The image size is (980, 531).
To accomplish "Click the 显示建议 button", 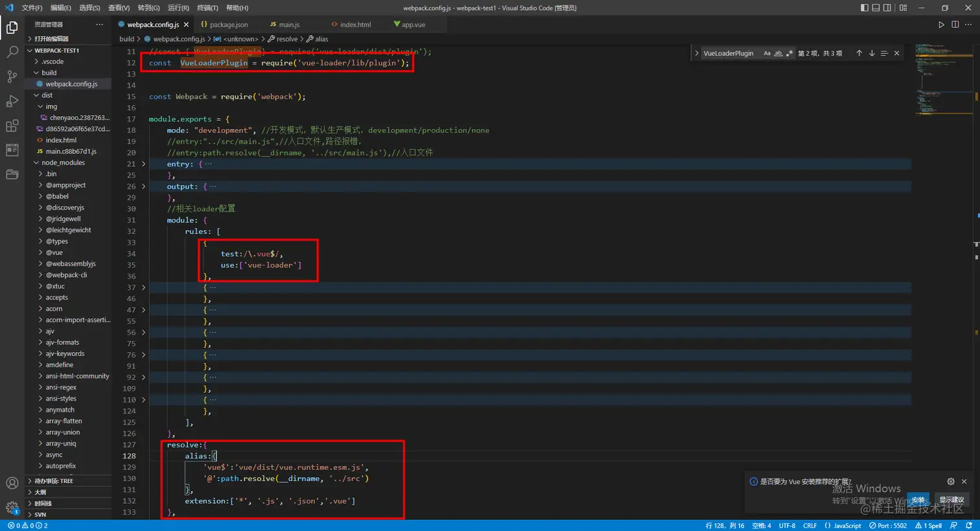I will 951,500.
